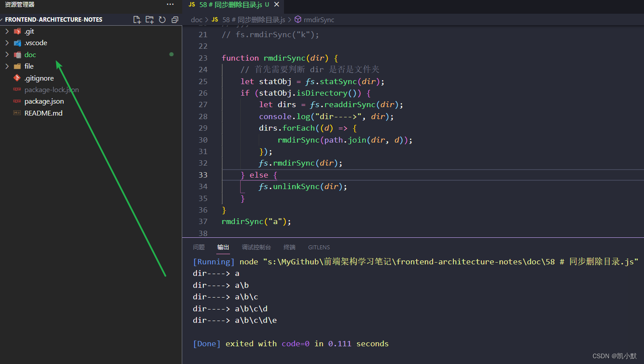Click the dirs.forEach((d) => { line

click(x=308, y=128)
